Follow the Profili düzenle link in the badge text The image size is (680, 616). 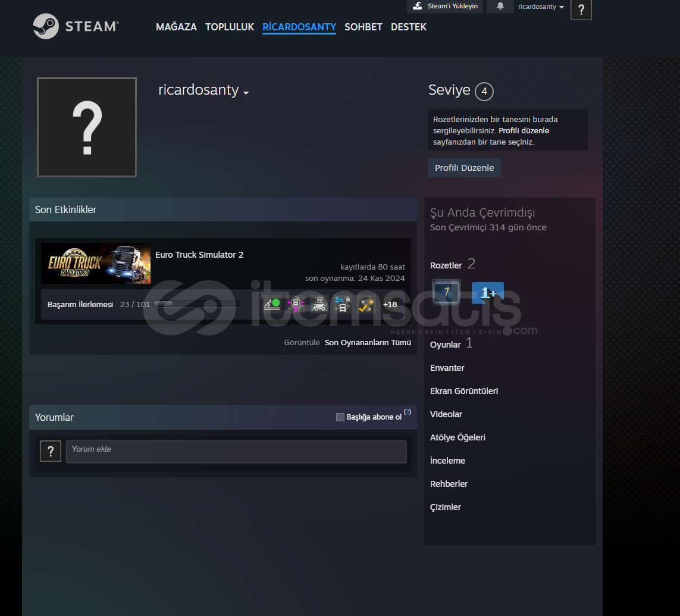coord(524,130)
